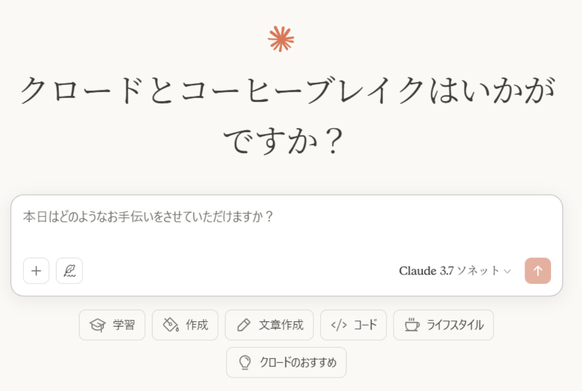Open the Claude 3.7 ソネット model selector
This screenshot has width=582, height=391.
(x=455, y=271)
